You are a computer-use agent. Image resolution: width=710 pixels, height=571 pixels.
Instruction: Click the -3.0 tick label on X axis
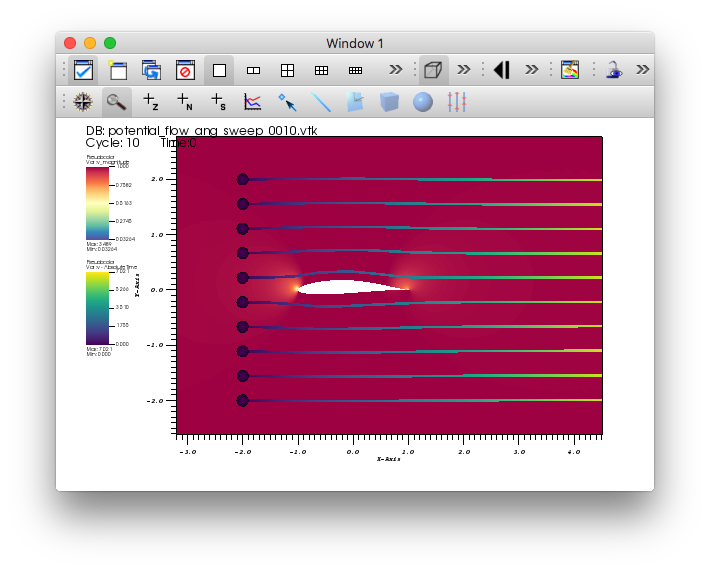(x=188, y=452)
